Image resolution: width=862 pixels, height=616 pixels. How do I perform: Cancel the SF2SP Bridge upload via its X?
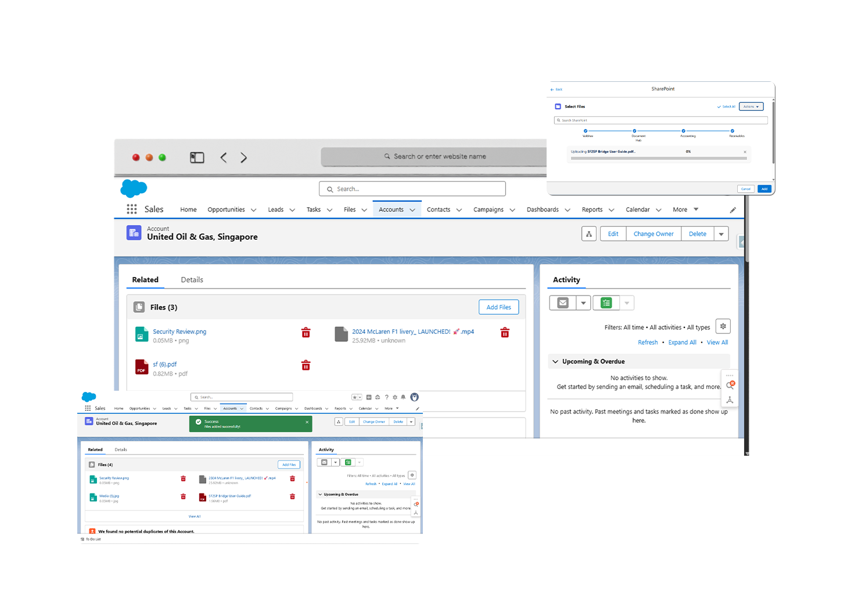pos(745,152)
